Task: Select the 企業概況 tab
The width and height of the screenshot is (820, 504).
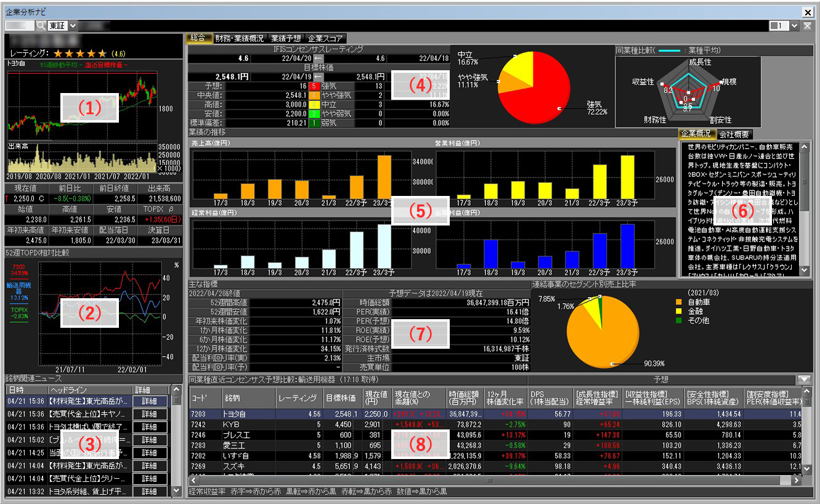Action: (x=696, y=134)
